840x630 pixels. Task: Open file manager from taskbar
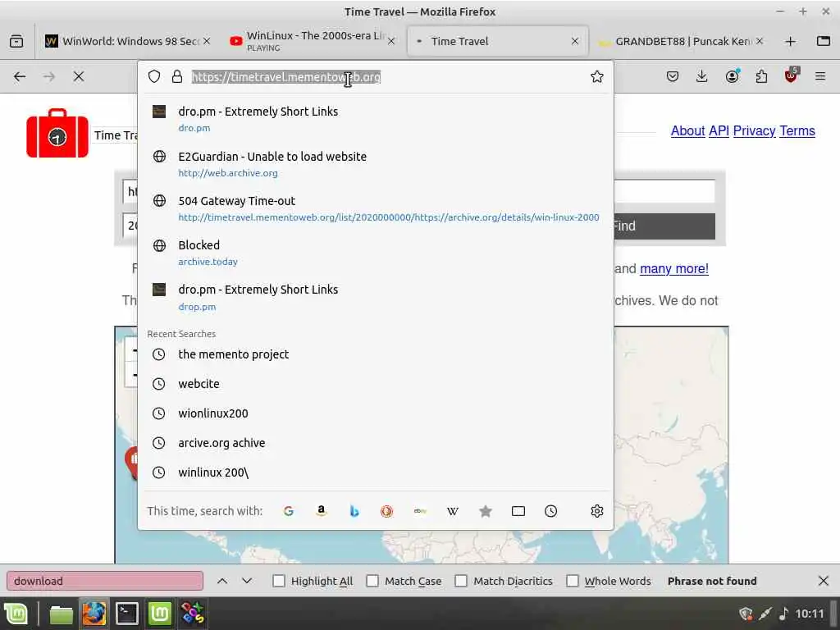61,614
